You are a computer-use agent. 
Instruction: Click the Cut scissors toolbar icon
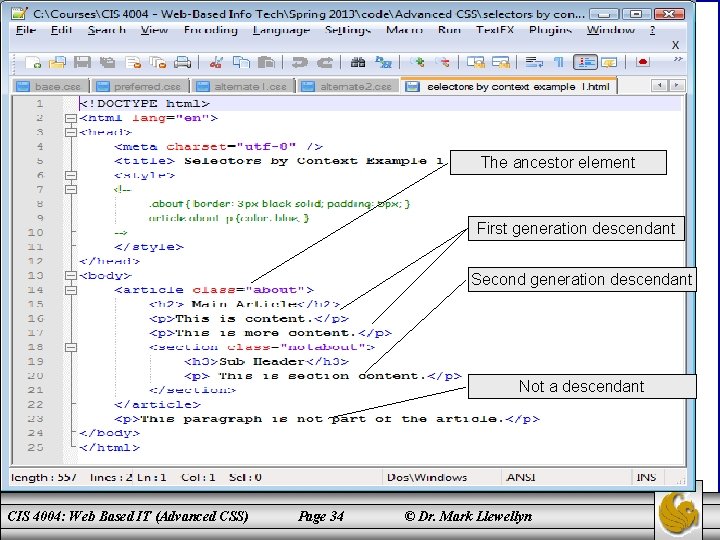click(x=215, y=62)
